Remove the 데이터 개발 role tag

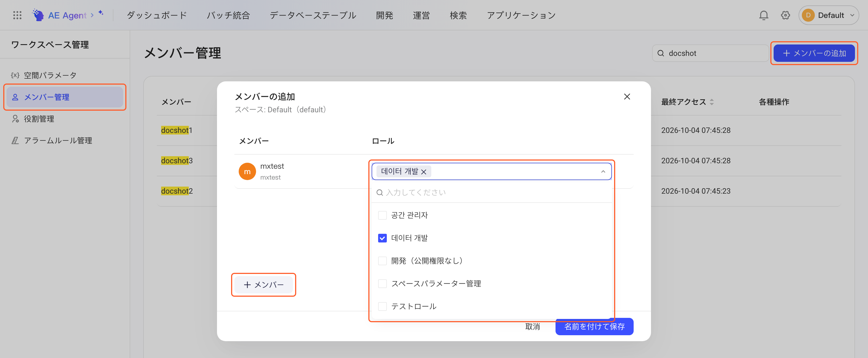(x=424, y=172)
